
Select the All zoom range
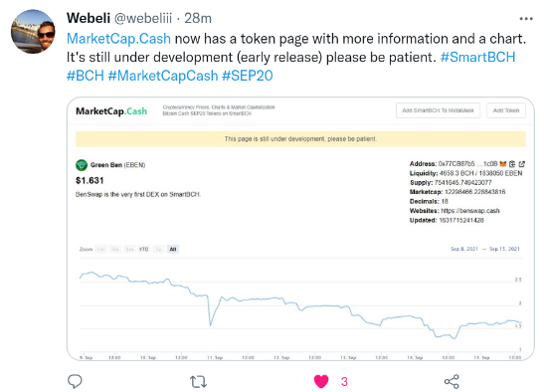(173, 249)
